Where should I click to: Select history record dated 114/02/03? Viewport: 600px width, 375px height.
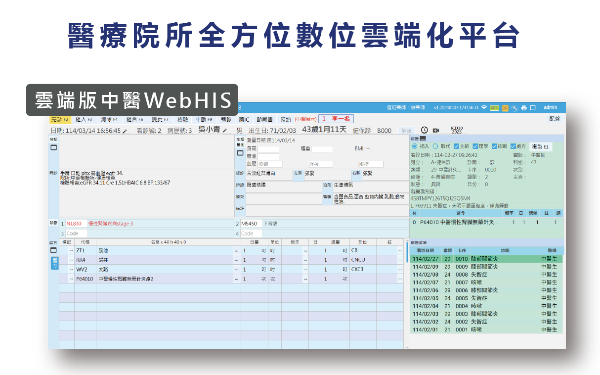pos(486,313)
